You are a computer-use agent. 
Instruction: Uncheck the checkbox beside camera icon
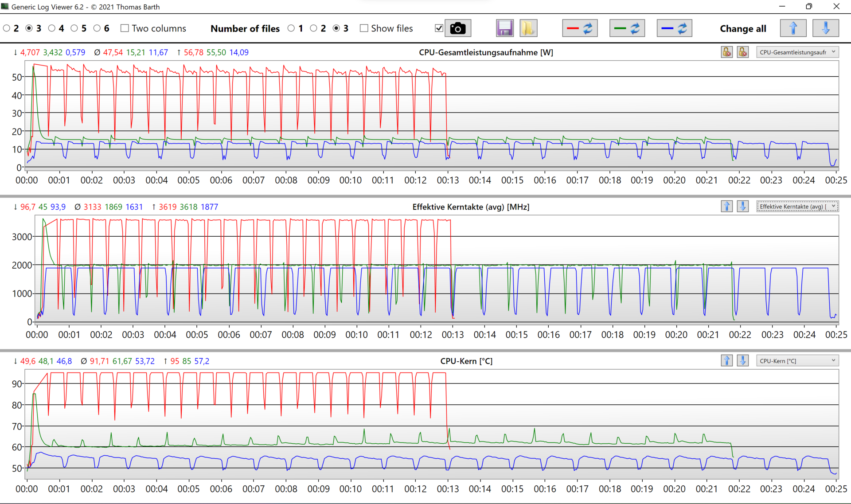[439, 28]
